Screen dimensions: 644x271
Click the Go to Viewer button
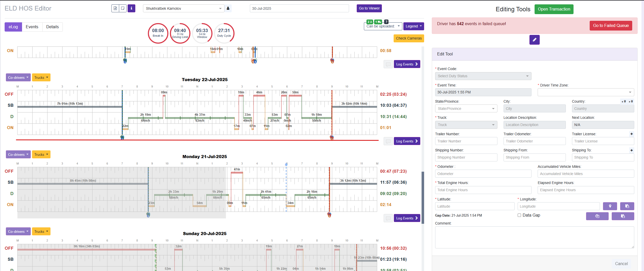(x=369, y=8)
